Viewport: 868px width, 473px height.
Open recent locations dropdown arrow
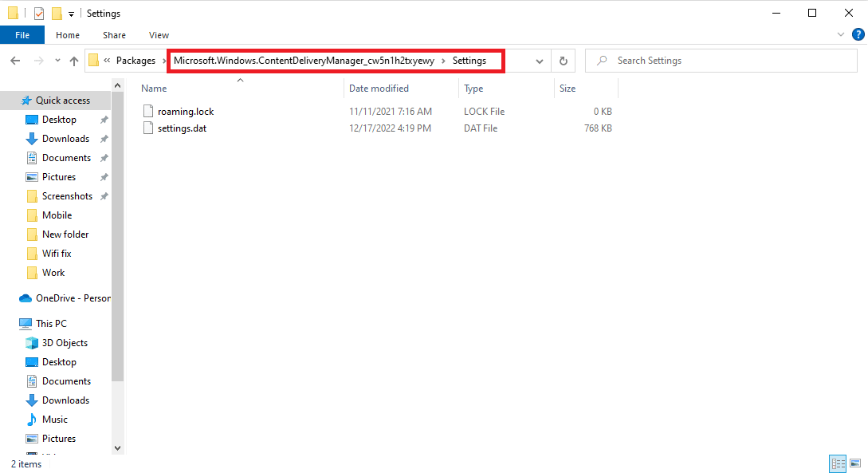click(x=57, y=61)
